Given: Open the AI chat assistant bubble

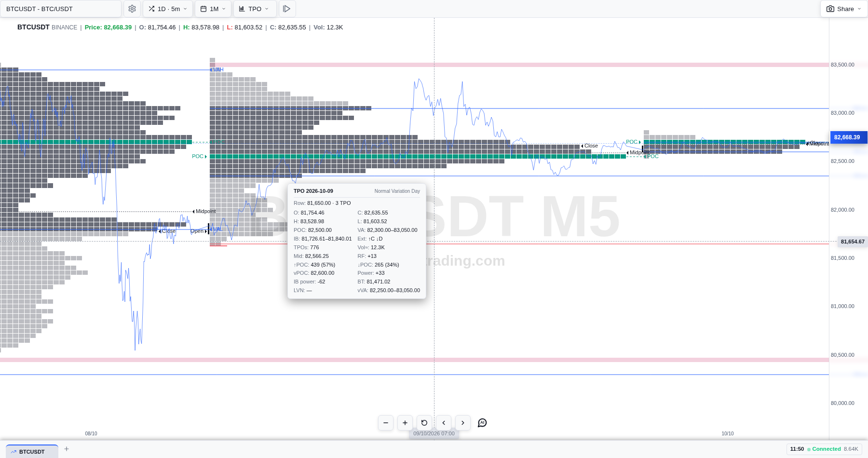Looking at the screenshot, I should 482,423.
